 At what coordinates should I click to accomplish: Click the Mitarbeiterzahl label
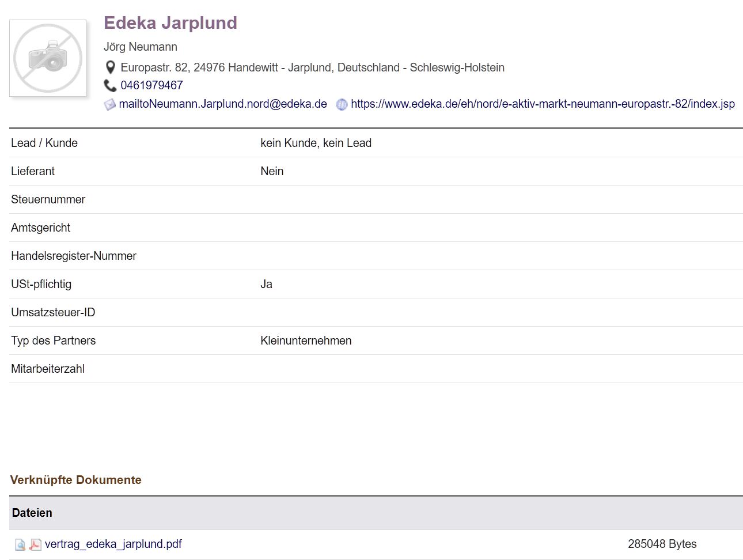point(48,369)
